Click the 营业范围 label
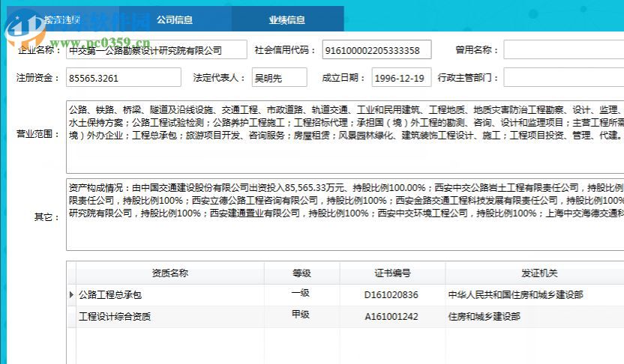Screen dimensions: 624x364 tap(37, 134)
